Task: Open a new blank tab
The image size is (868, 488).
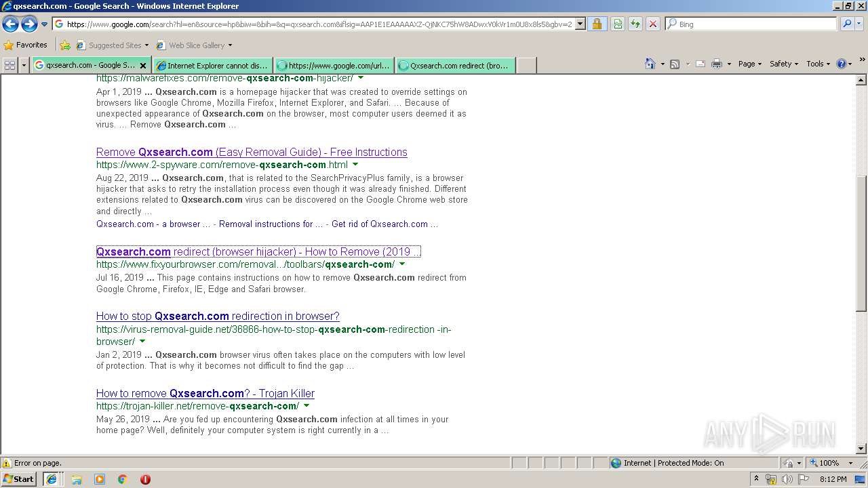Action: (527, 66)
